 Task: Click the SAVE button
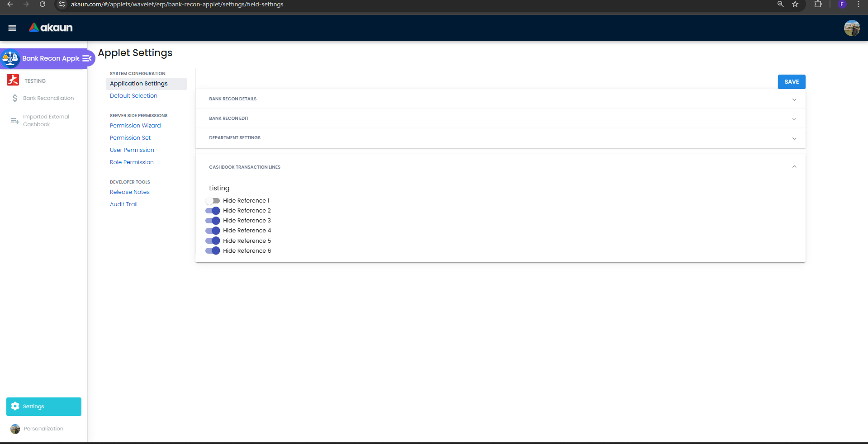tap(791, 82)
